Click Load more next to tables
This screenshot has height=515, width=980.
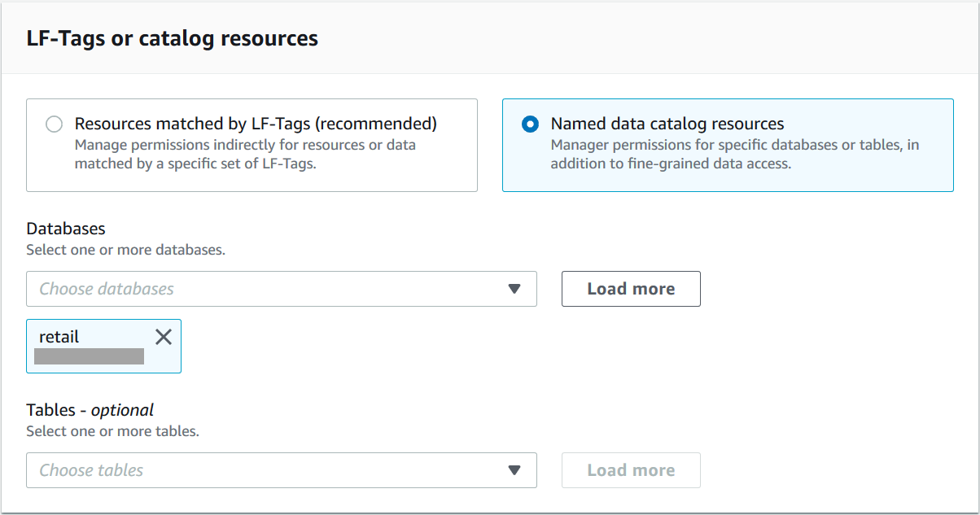click(x=631, y=470)
